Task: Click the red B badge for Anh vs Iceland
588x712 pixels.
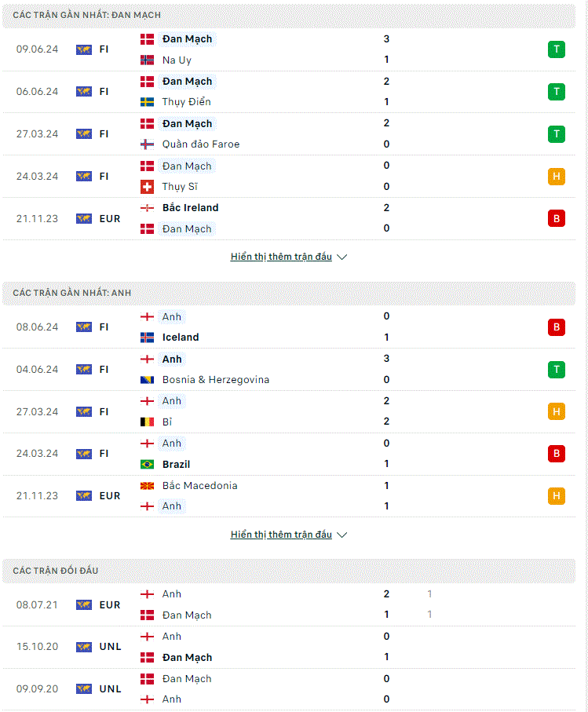Action: (557, 327)
